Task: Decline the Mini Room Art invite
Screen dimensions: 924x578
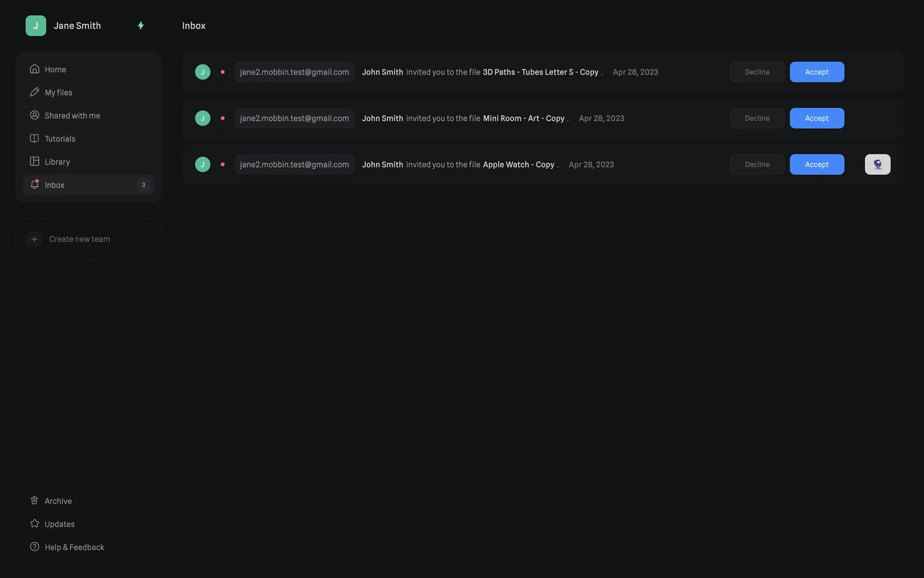Action: coord(757,118)
